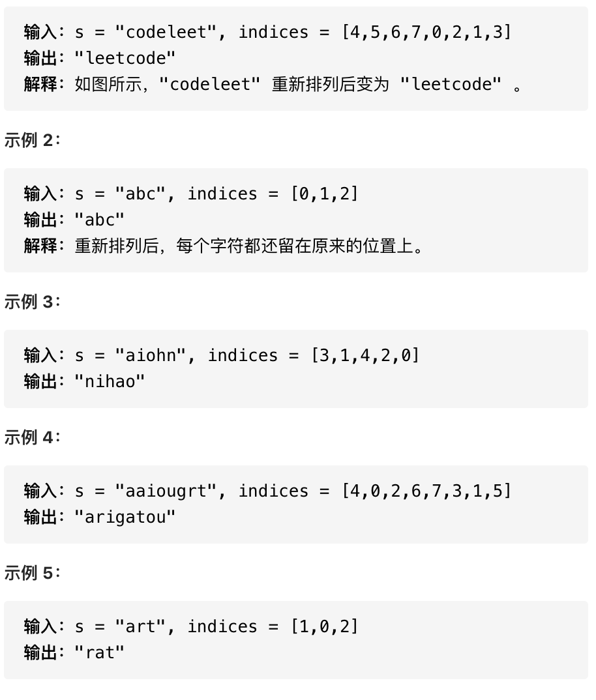Click the "aiohn" input string

click(150, 355)
